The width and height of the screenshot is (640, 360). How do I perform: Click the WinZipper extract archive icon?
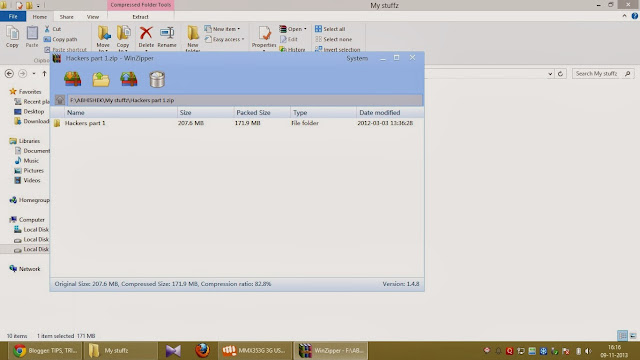(73, 79)
